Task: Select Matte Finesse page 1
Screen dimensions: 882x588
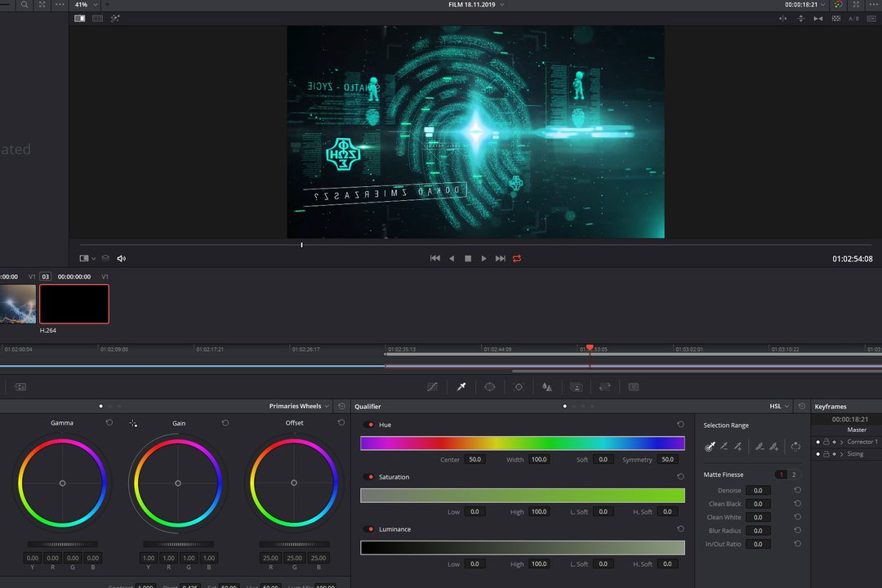Action: click(782, 474)
